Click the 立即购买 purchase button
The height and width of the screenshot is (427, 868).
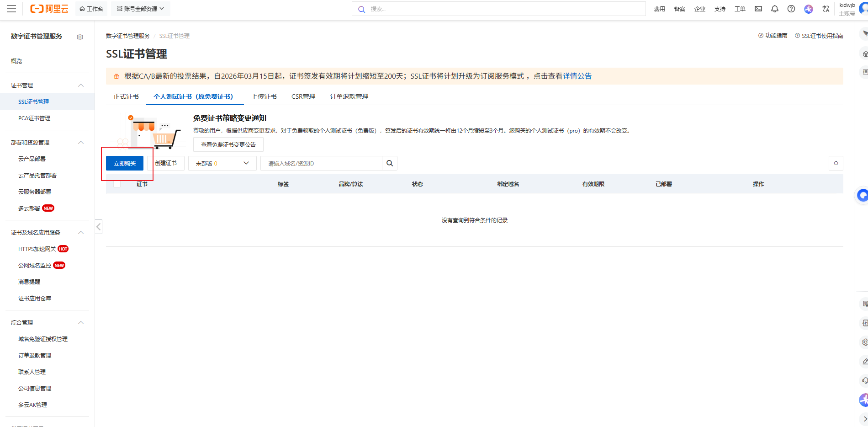pyautogui.click(x=124, y=163)
